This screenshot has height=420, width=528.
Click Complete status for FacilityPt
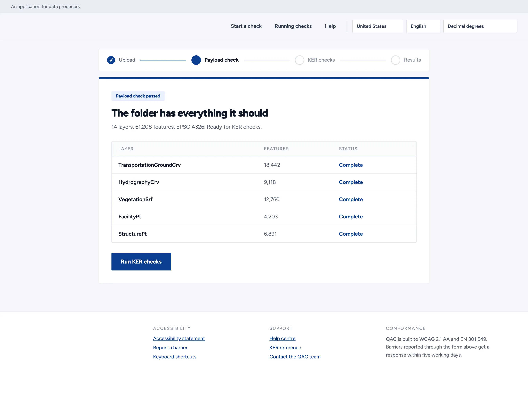coord(351,217)
